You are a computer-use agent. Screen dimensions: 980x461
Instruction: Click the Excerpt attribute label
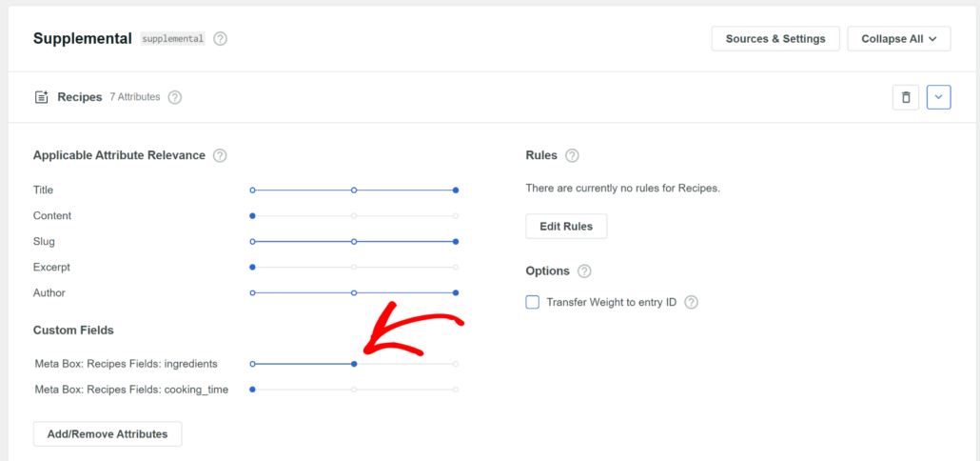coord(52,267)
